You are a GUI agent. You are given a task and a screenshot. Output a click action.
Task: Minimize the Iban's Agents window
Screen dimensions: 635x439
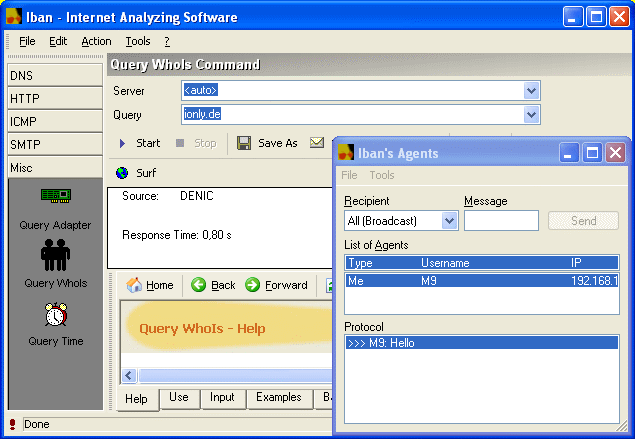pyautogui.click(x=568, y=153)
